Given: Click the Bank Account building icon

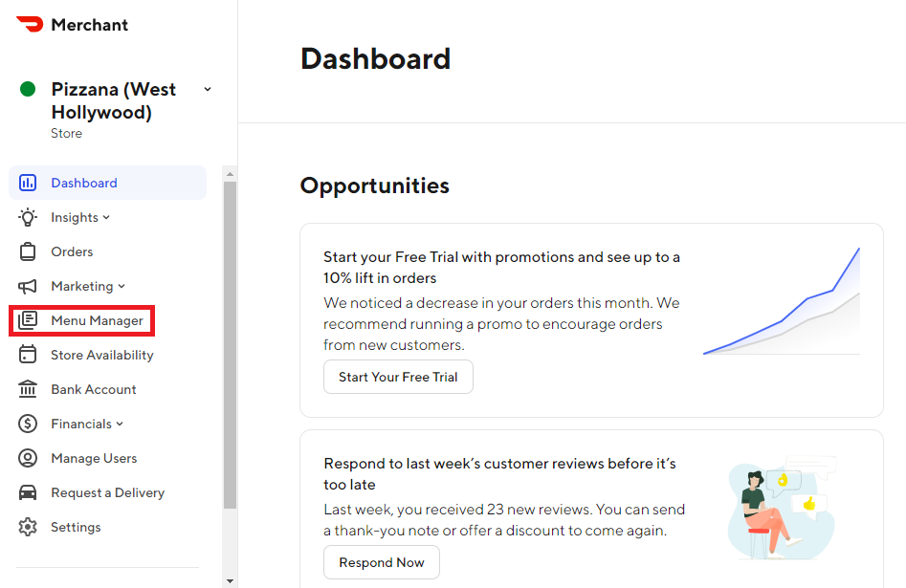Looking at the screenshot, I should [x=28, y=389].
